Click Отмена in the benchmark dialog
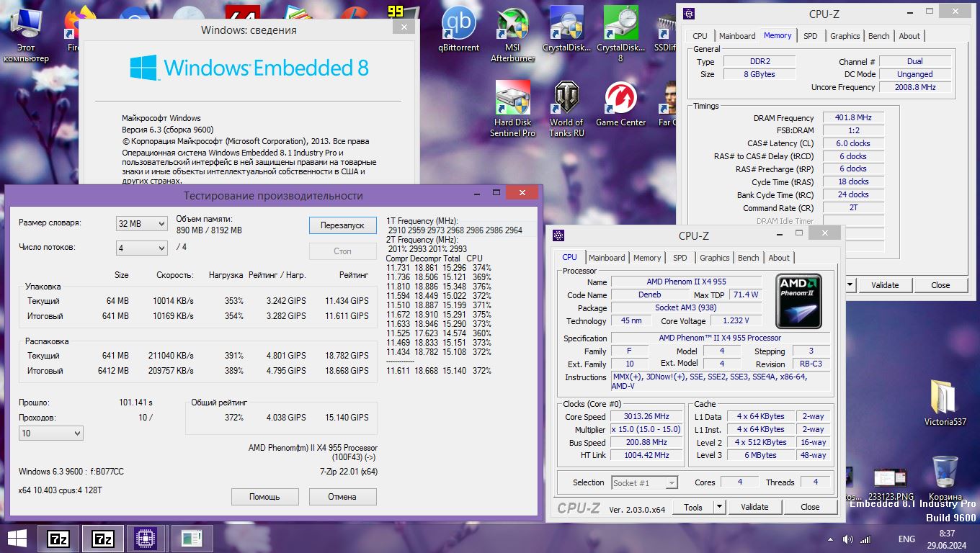Viewport: 980px width, 553px height. click(x=342, y=496)
